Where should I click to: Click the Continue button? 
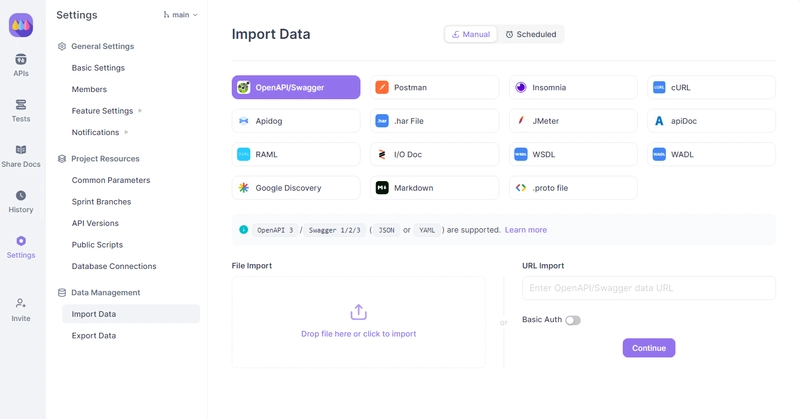pyautogui.click(x=649, y=348)
